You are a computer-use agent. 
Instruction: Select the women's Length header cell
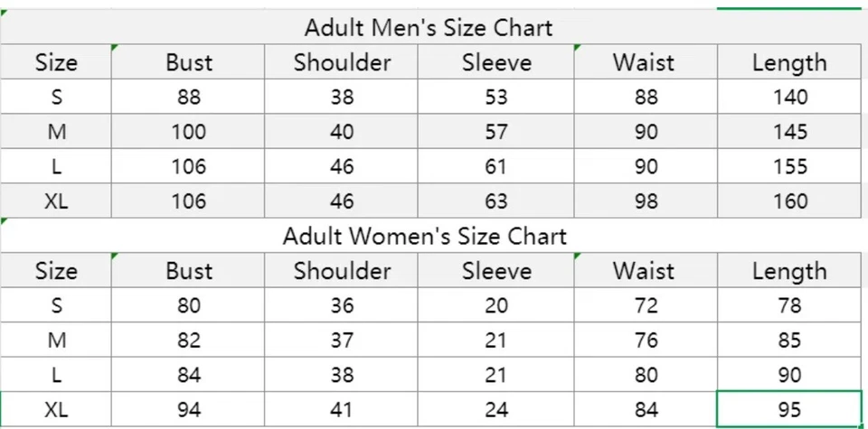[789, 271]
